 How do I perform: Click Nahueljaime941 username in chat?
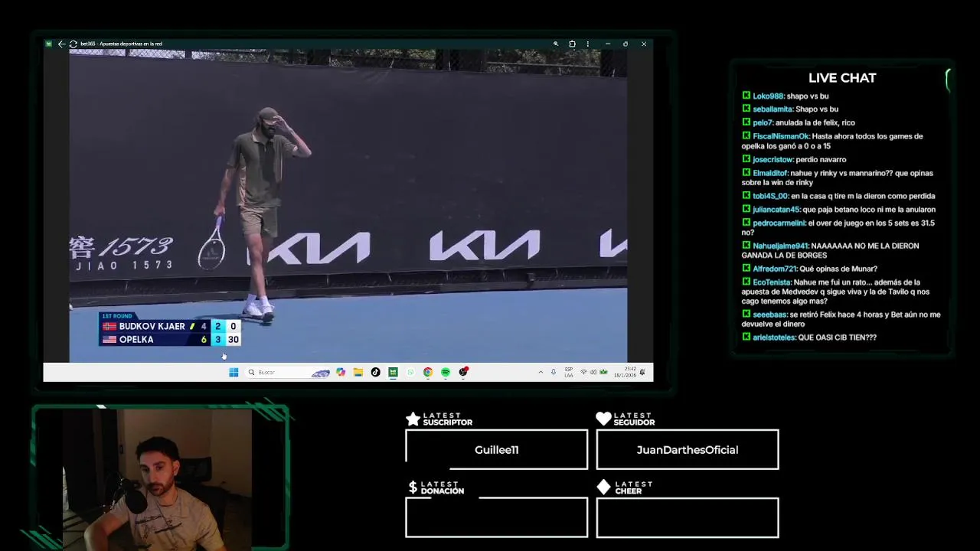pyautogui.click(x=780, y=246)
